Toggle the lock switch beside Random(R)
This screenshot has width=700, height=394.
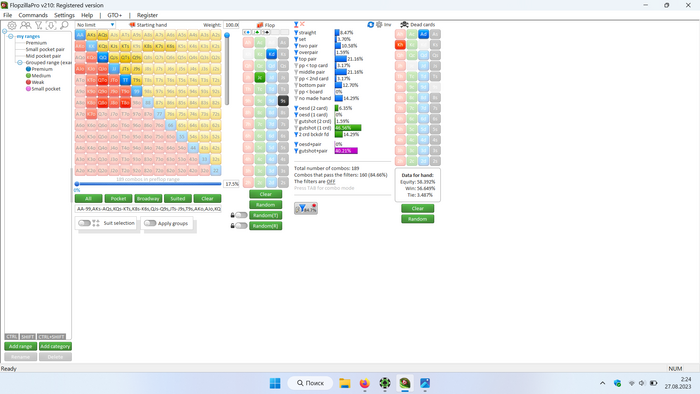coord(241,226)
